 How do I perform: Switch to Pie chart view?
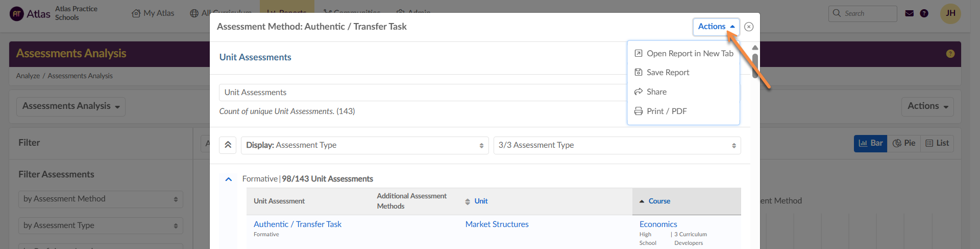[904, 143]
